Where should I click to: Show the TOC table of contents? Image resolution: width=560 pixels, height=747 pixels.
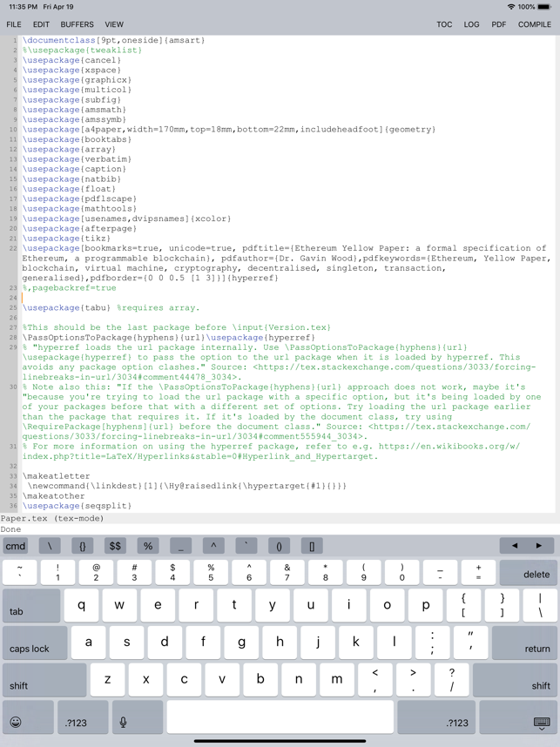pos(444,24)
